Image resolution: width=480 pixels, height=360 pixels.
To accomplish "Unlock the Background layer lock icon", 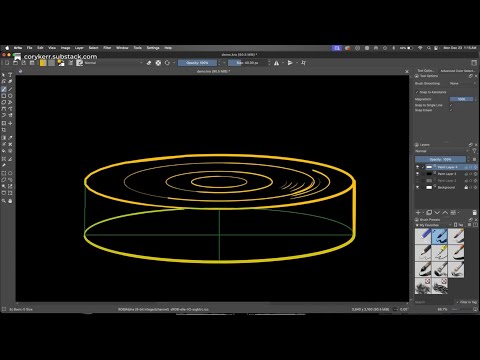I will [x=466, y=187].
